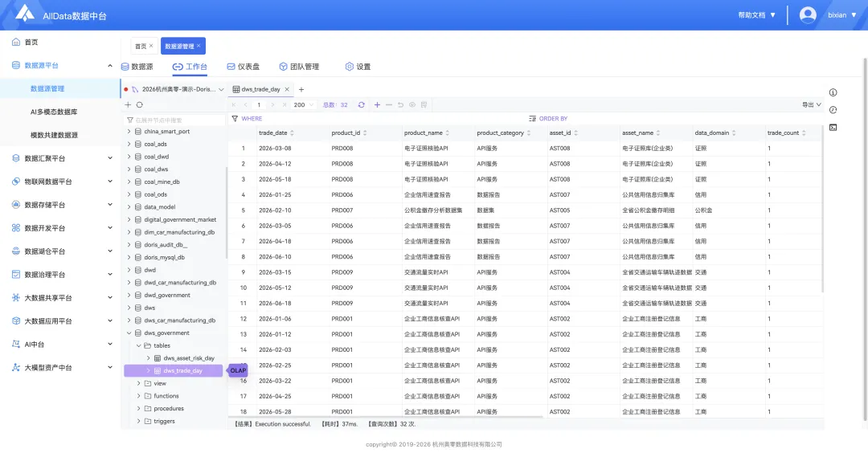The image size is (868, 453).
Task: Open 数据源管理 in the sidebar
Action: point(47,88)
